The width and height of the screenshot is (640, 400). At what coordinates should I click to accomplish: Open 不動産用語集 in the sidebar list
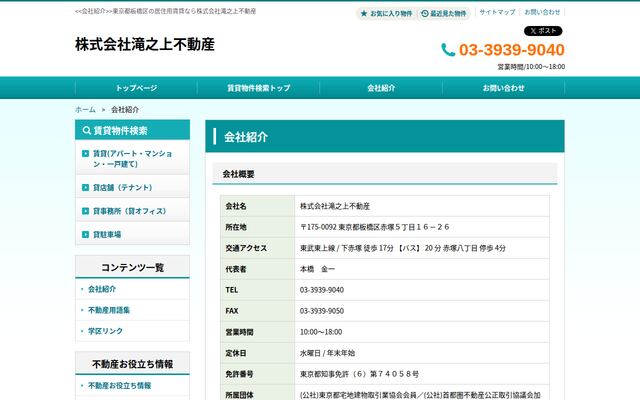coord(109,310)
